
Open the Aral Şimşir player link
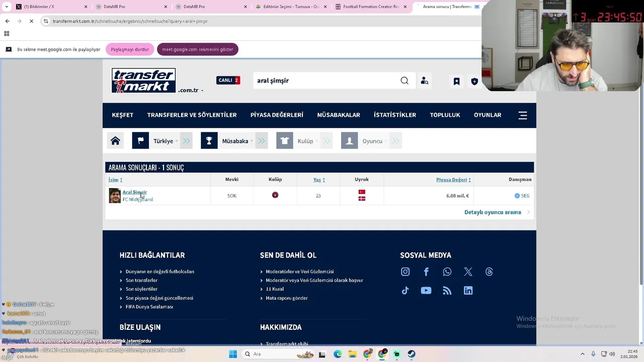(x=135, y=192)
